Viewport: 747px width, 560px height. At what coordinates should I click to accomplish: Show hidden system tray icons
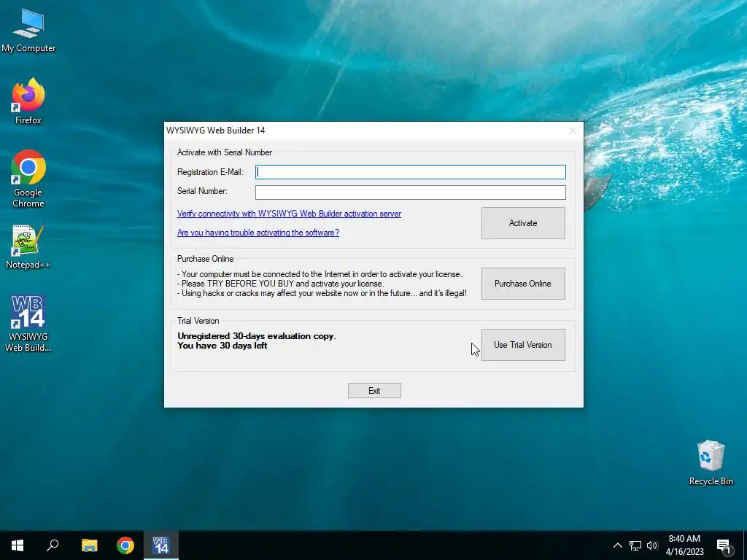[x=617, y=545]
